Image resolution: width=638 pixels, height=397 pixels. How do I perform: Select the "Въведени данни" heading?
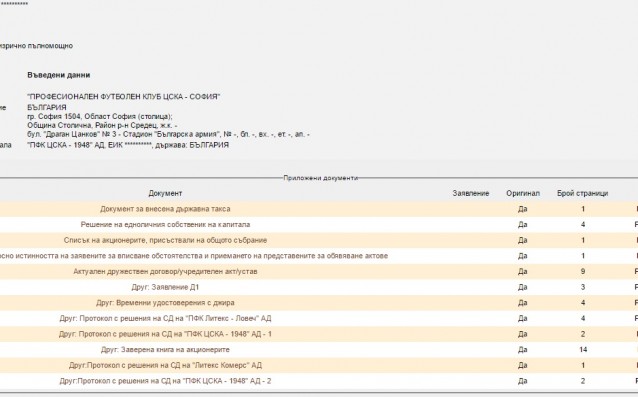59,75
